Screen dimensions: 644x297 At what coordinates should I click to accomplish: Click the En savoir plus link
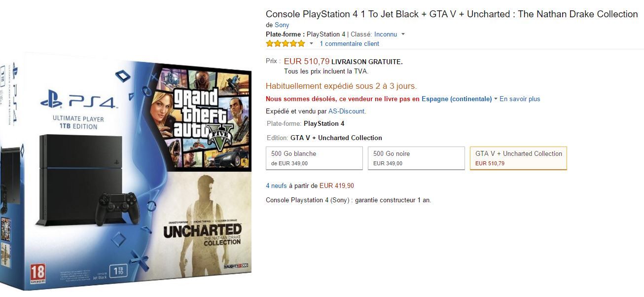pyautogui.click(x=520, y=99)
